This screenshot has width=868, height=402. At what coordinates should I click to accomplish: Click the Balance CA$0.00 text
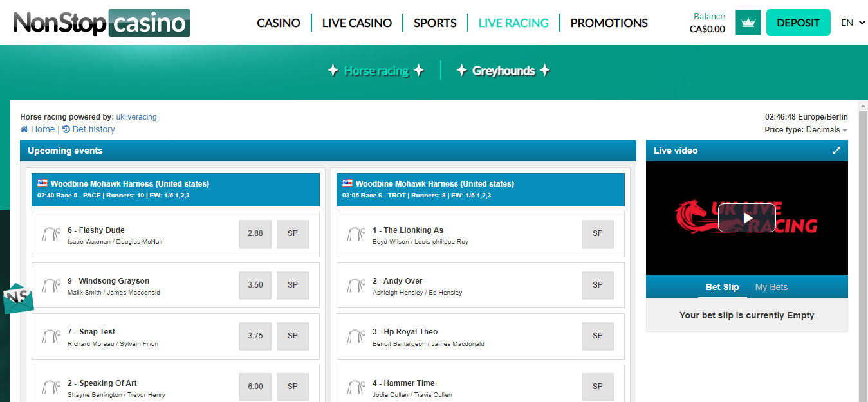(707, 23)
